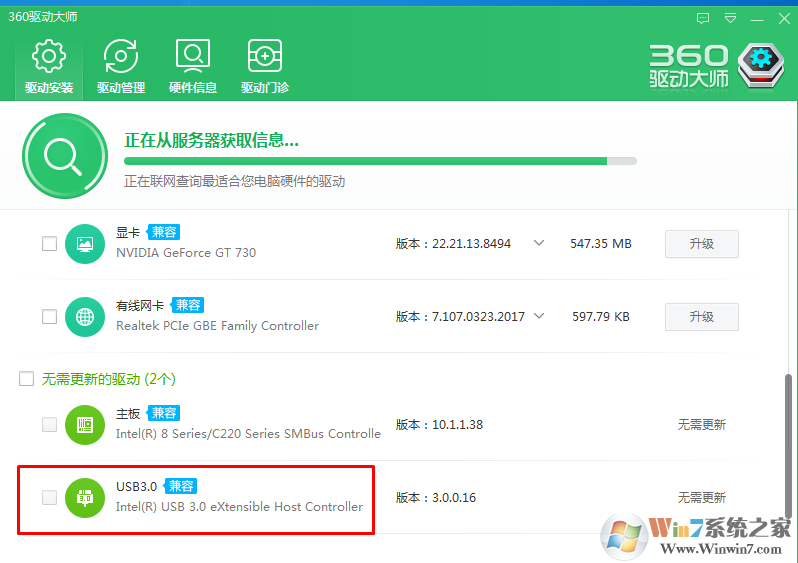Image resolution: width=798 pixels, height=563 pixels.
Task: Tick the 有线网卡 Realtek checkbox
Action: [49, 317]
